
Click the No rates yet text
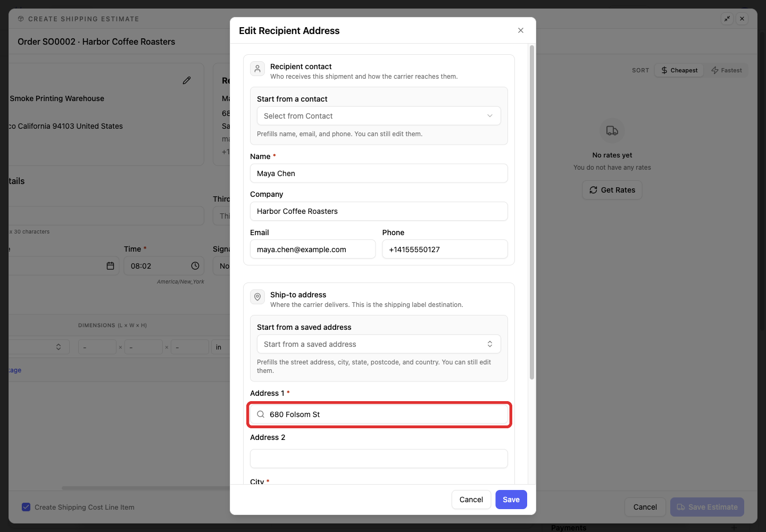pos(612,155)
